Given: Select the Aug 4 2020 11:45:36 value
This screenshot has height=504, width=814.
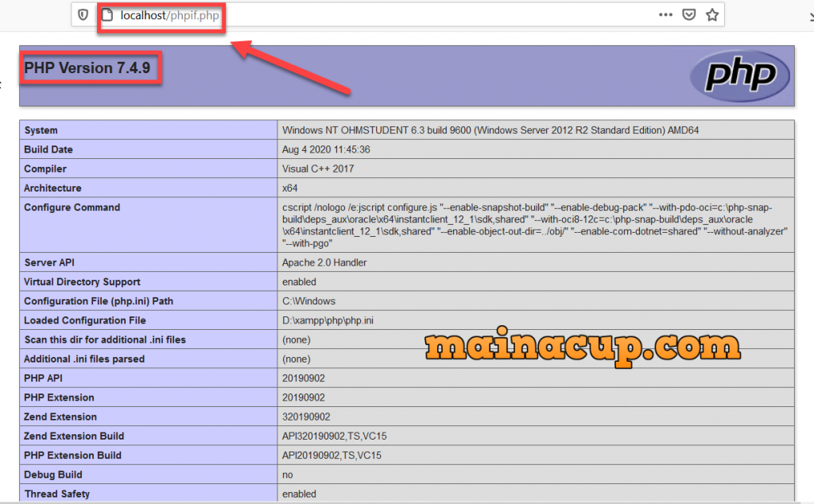Looking at the screenshot, I should 326,149.
